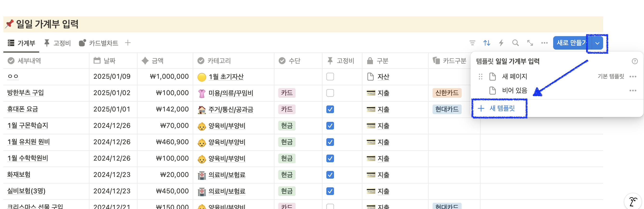Click the expand full page icon

pos(530,43)
